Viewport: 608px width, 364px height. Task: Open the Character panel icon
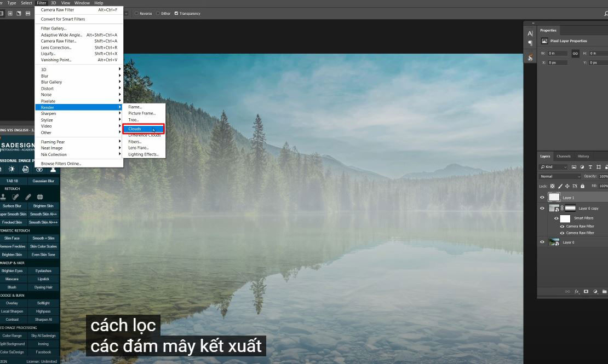[530, 33]
